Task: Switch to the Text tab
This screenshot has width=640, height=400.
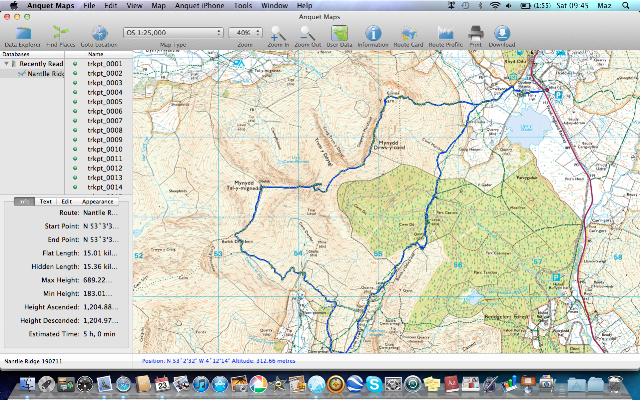Action: (45, 201)
